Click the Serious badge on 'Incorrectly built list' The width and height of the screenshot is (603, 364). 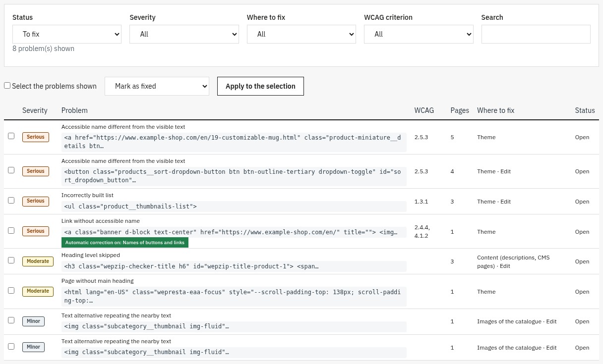coord(36,201)
